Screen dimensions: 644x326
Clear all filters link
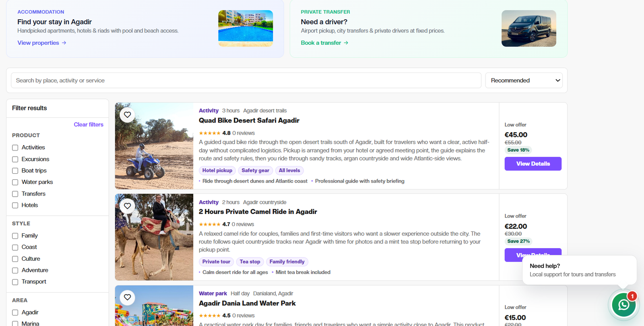point(89,125)
